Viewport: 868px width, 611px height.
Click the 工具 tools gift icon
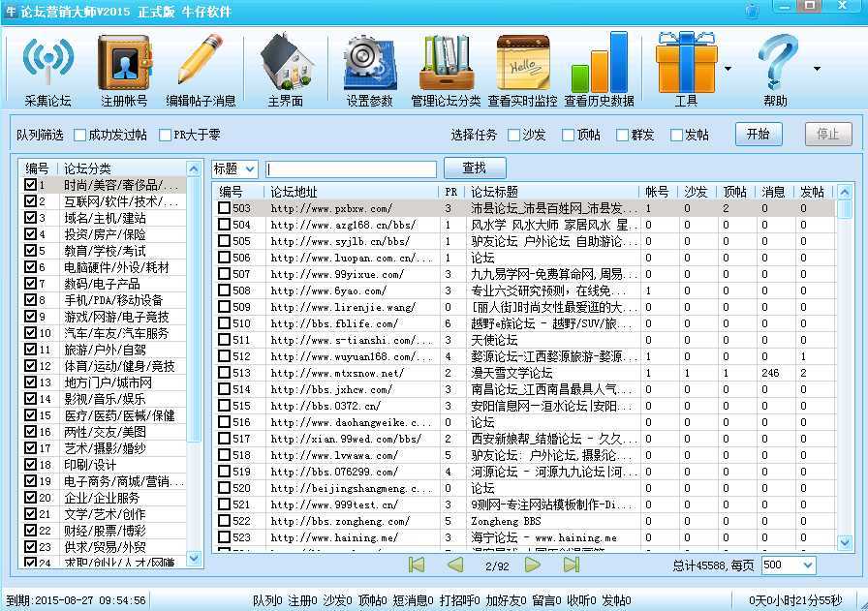click(688, 63)
